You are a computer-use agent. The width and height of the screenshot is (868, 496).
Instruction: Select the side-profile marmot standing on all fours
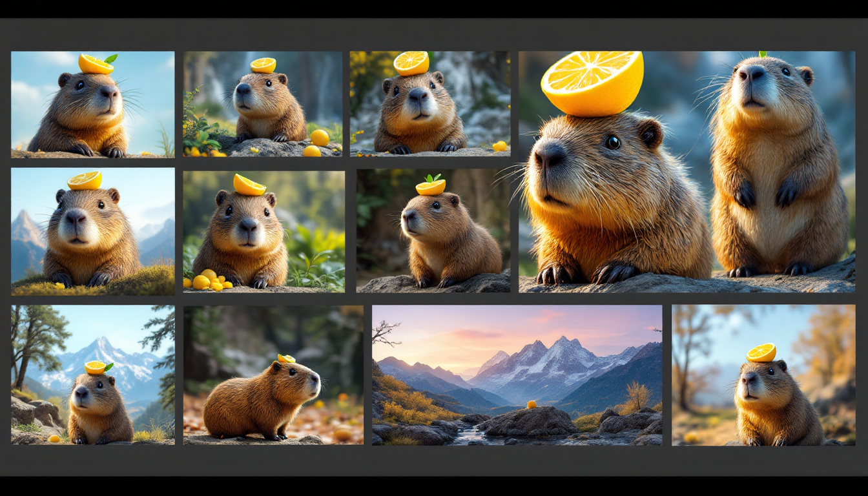(x=273, y=375)
